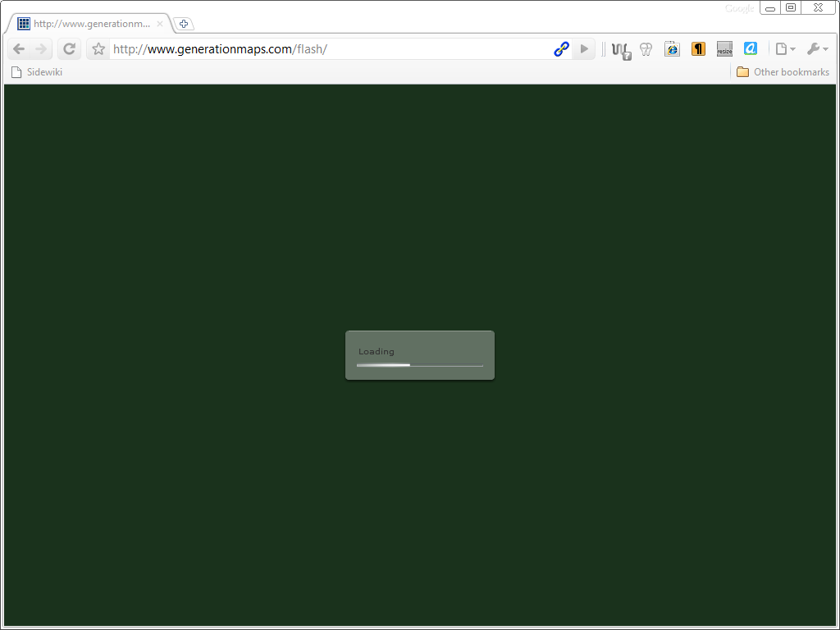This screenshot has width=840, height=630.
Task: Open the wrench settings menu
Action: [816, 49]
